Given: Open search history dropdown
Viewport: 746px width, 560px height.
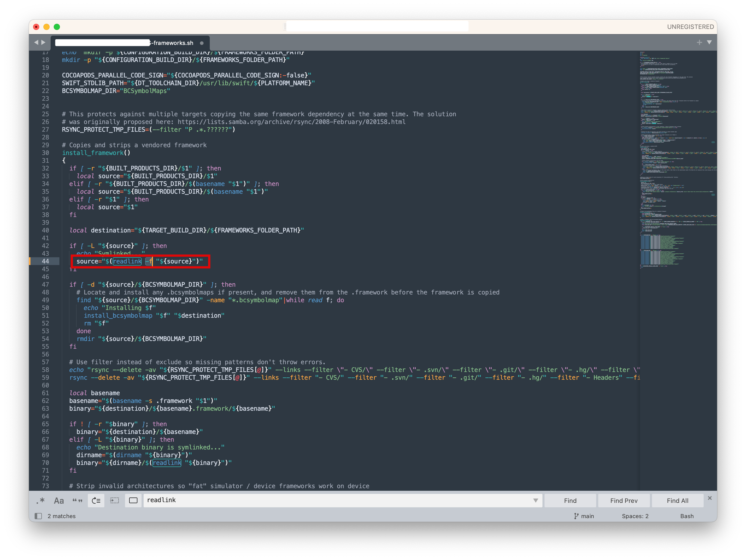Looking at the screenshot, I should [x=535, y=501].
